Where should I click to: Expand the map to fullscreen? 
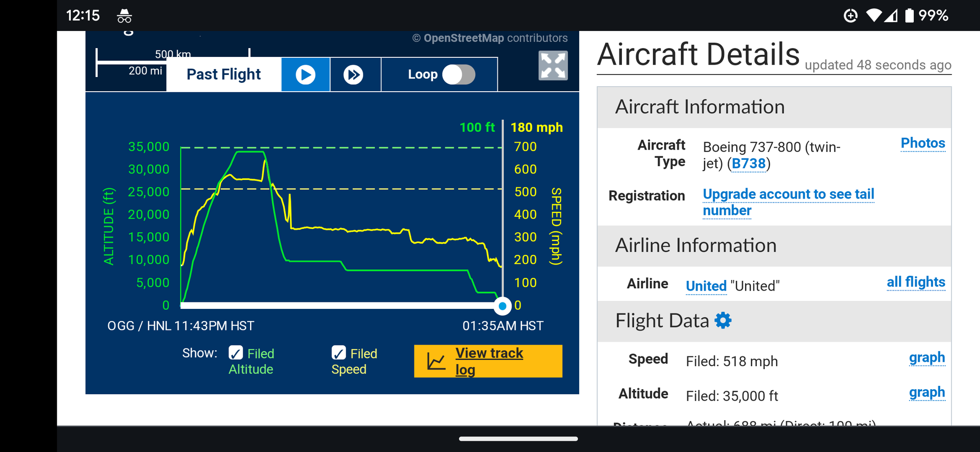(553, 65)
